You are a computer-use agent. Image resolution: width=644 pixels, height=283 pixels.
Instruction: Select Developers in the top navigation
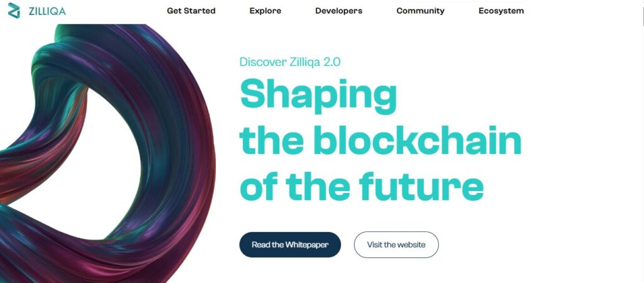[x=338, y=11]
